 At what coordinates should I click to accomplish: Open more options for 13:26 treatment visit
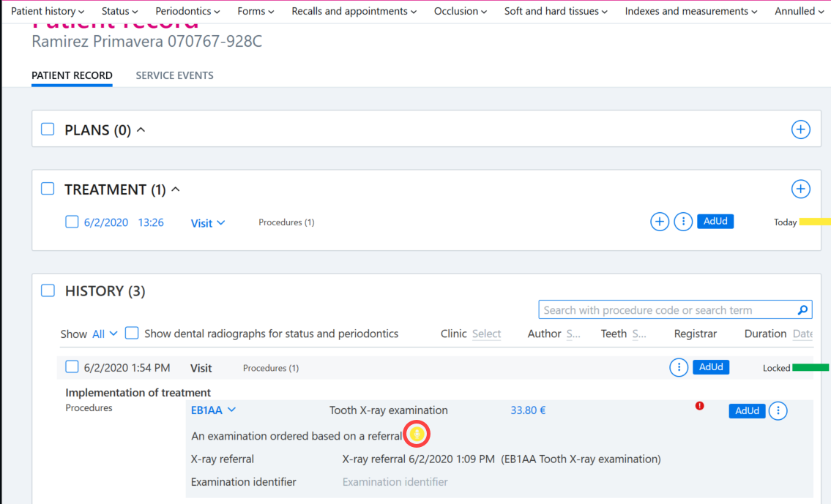[x=683, y=222]
